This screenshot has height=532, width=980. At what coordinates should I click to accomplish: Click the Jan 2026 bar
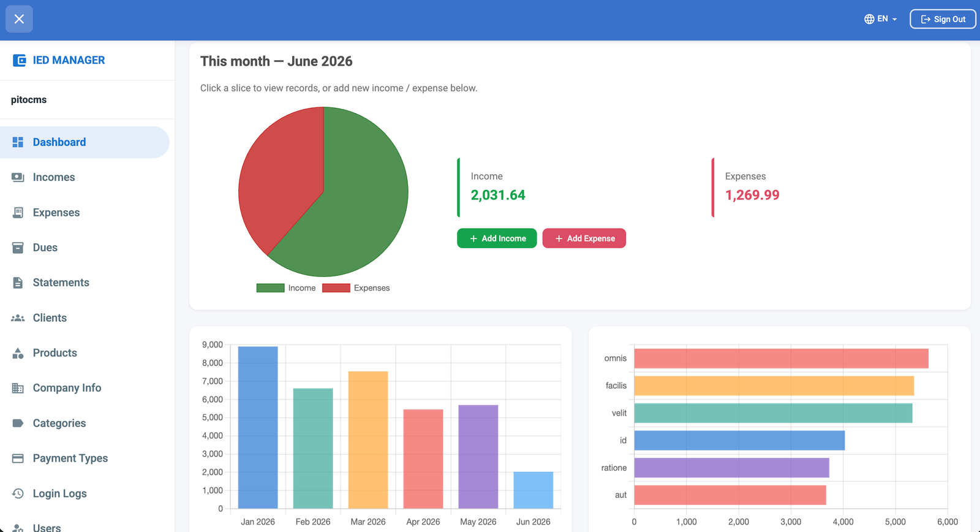(258, 427)
